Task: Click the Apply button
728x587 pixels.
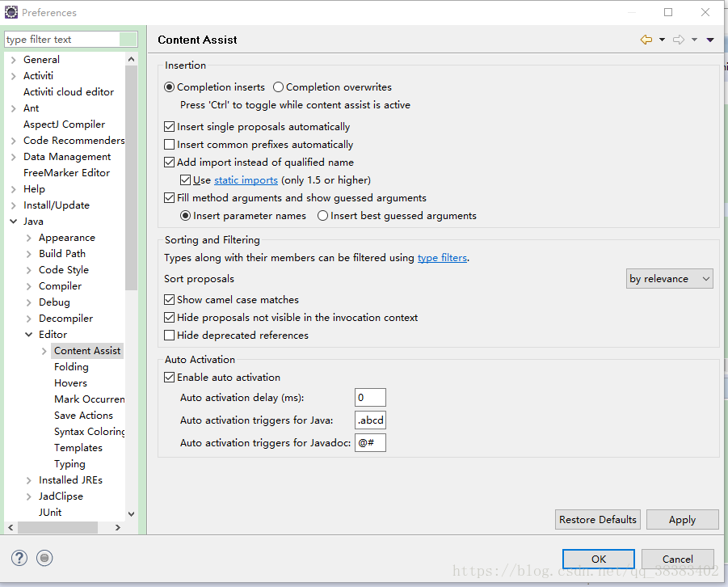Action: pos(683,520)
